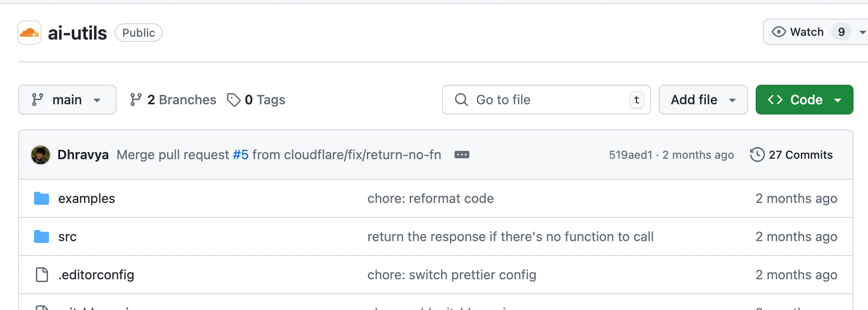Screen dimensions: 868x310
Task: Expand the Add file dropdown
Action: (703, 100)
